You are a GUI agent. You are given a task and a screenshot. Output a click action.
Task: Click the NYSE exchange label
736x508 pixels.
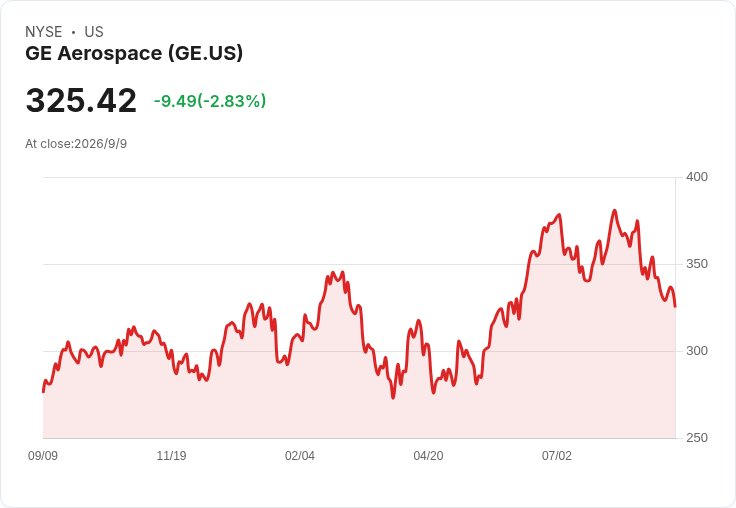[x=44, y=32]
